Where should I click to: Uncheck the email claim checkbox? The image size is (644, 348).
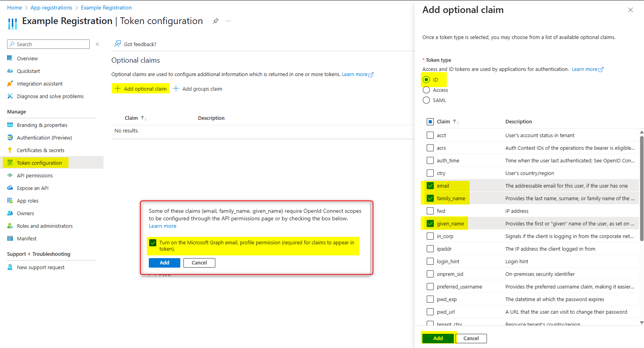(x=430, y=186)
